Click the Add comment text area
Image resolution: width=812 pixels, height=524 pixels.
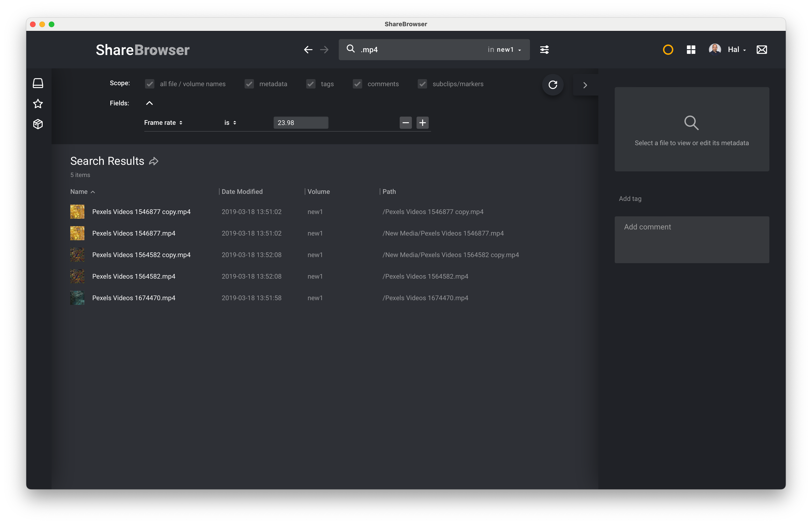[692, 240]
